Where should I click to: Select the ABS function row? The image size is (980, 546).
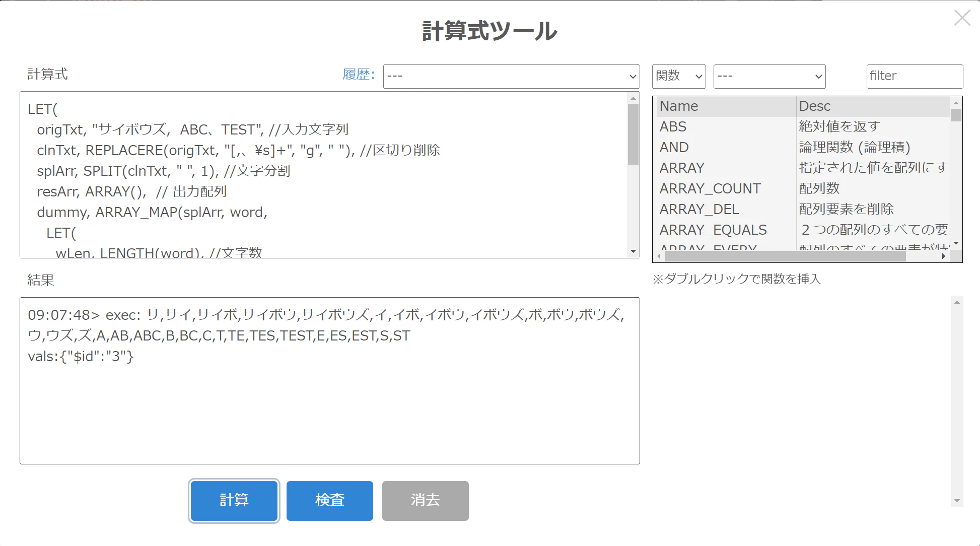(673, 126)
